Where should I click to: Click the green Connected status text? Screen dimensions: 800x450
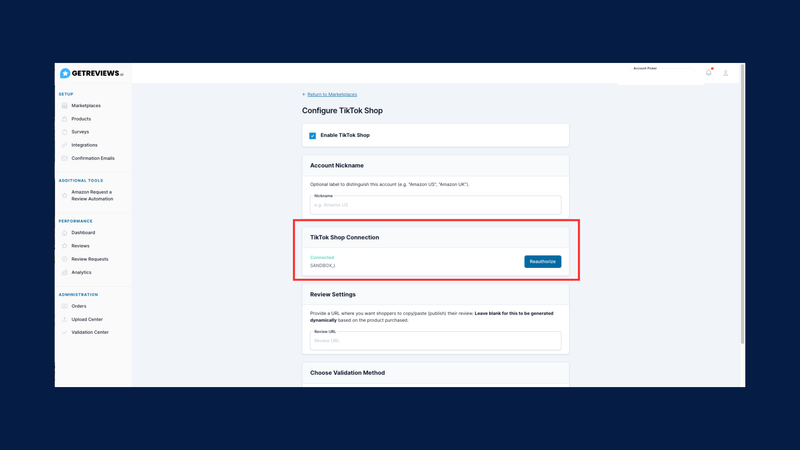pyautogui.click(x=322, y=258)
